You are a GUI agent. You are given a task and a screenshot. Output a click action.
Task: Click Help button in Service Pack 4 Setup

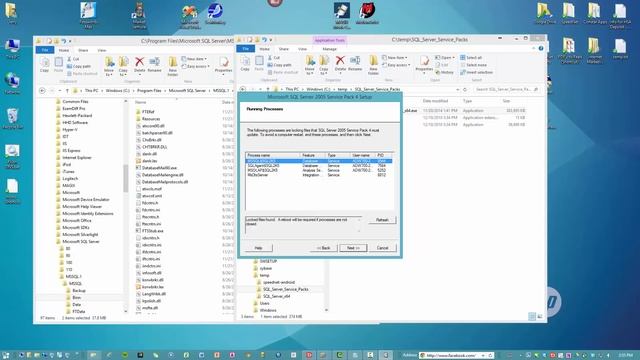[258, 248]
